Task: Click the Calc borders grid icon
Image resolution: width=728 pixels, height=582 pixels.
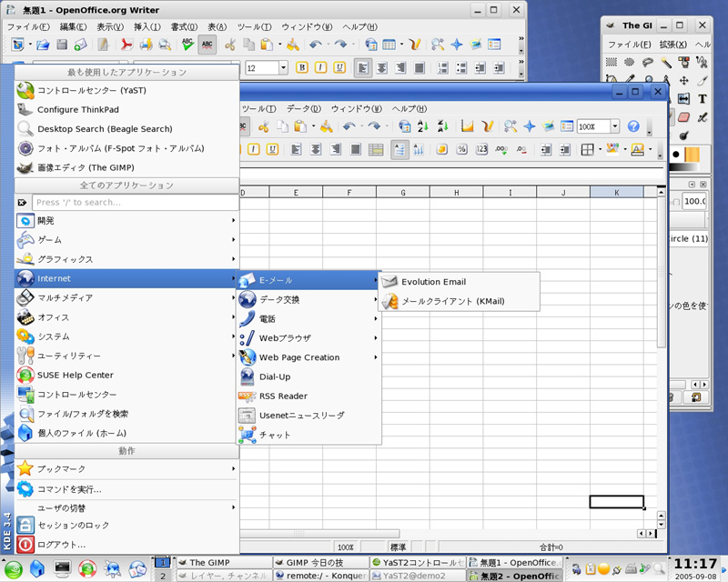Action: 587,149
